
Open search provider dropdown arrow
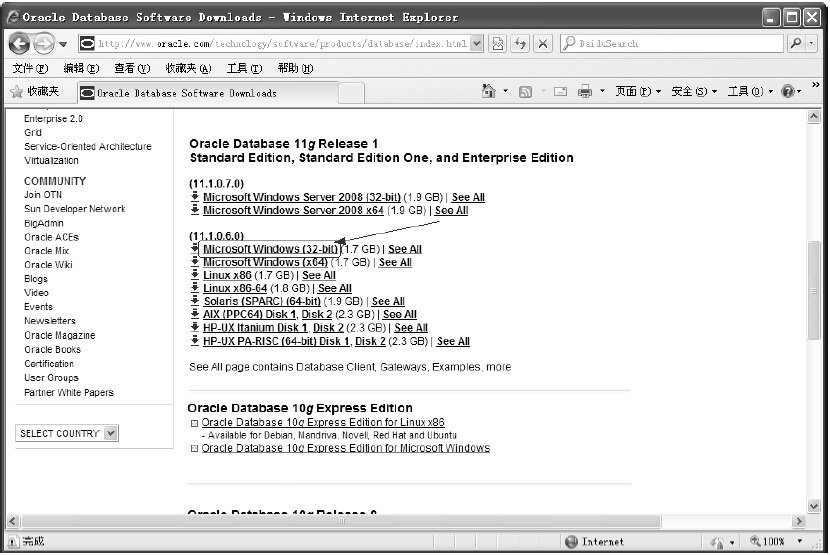pyautogui.click(x=811, y=43)
